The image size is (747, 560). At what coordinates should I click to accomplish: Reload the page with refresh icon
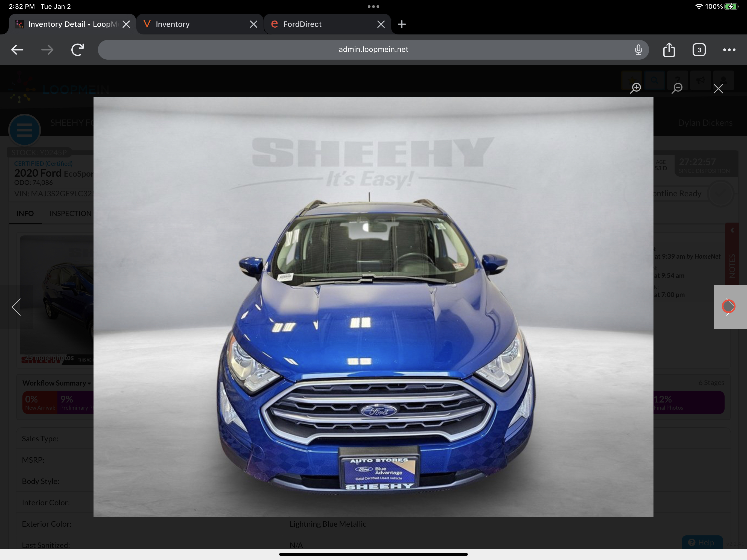click(77, 50)
